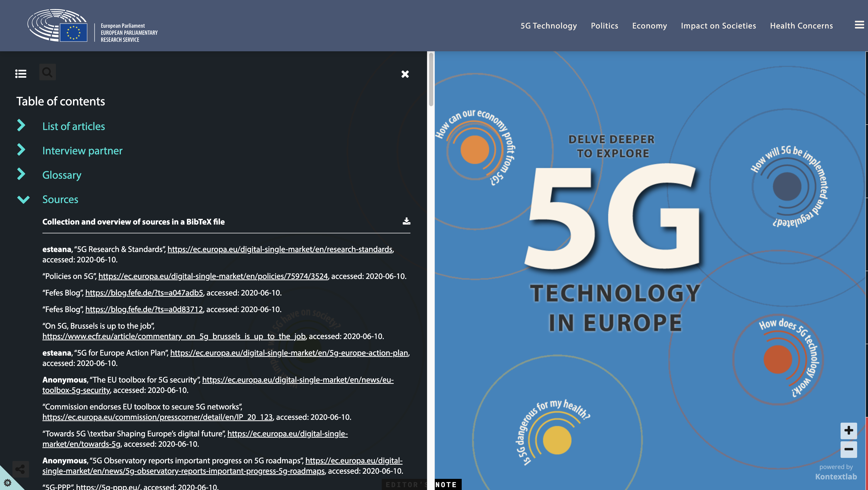868x490 pixels.
Task: Click the European Parliament logo
Action: (x=93, y=26)
